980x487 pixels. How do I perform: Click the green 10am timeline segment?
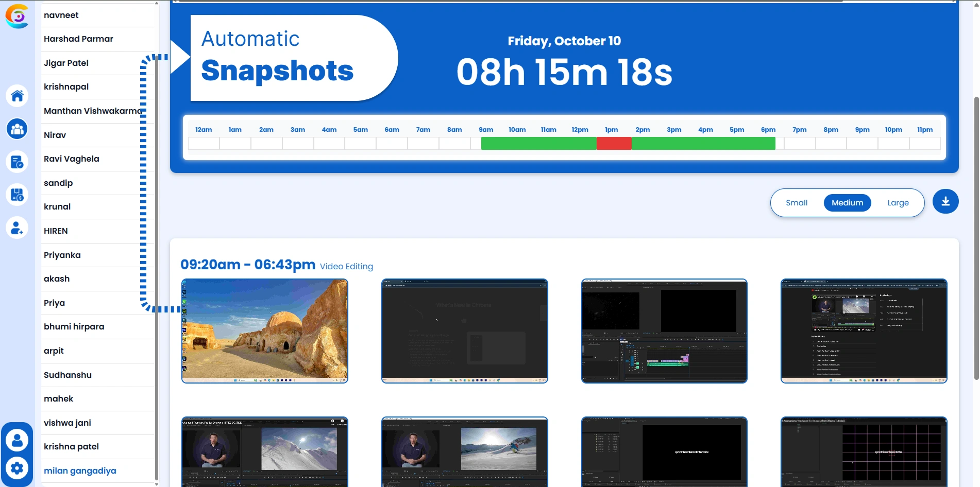[517, 143]
